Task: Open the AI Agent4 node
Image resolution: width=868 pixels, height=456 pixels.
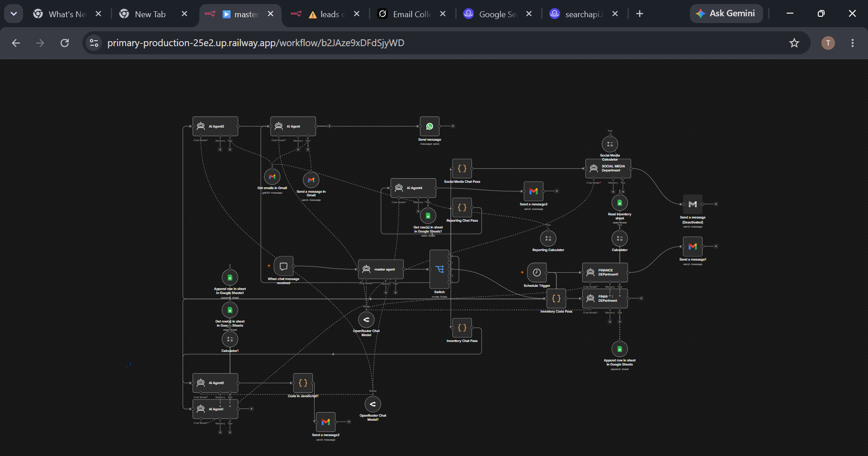Action: 413,188
